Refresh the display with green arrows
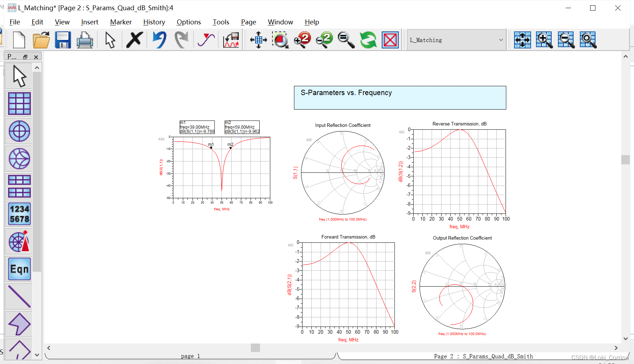This screenshot has width=634, height=364. [x=368, y=40]
